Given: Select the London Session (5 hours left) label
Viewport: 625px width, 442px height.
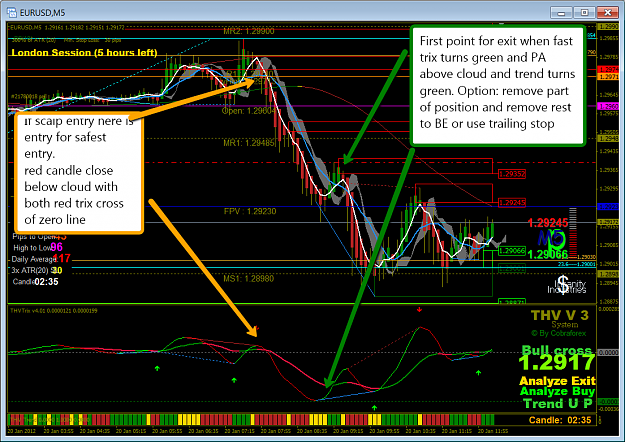Looking at the screenshot, I should point(84,53).
